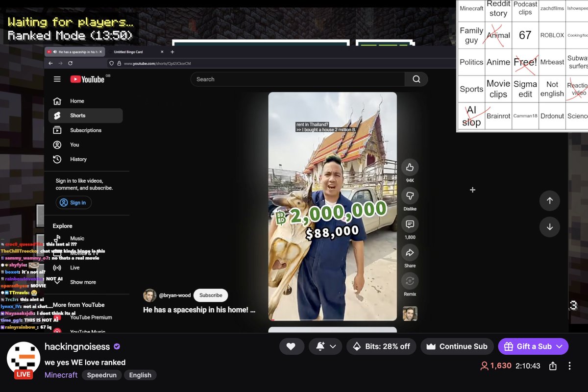Image resolution: width=588 pixels, height=392 pixels.
Task: Click the verified badge next to hackingnoisess
Action: pyautogui.click(x=117, y=346)
